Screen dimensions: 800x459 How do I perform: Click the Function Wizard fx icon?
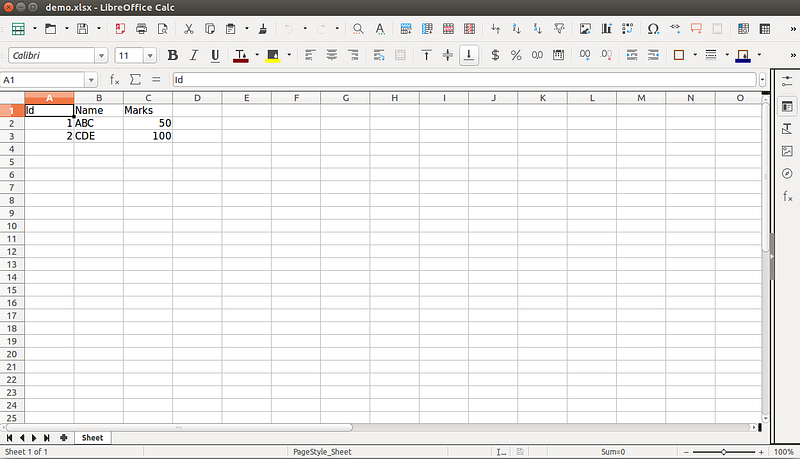[x=114, y=80]
